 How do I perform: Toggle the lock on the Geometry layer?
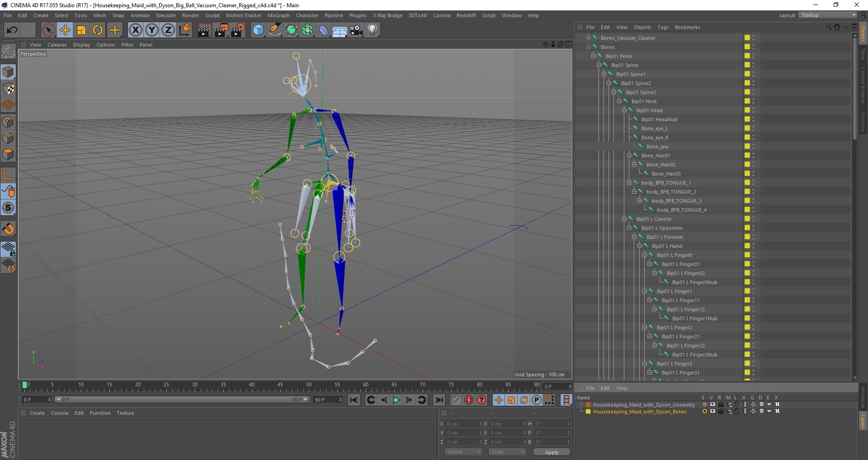(x=736, y=405)
